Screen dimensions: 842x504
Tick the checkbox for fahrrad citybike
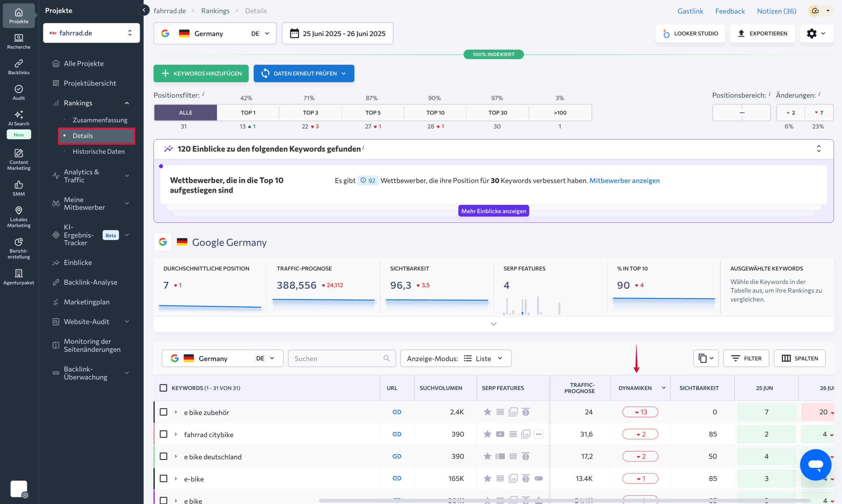(x=163, y=434)
